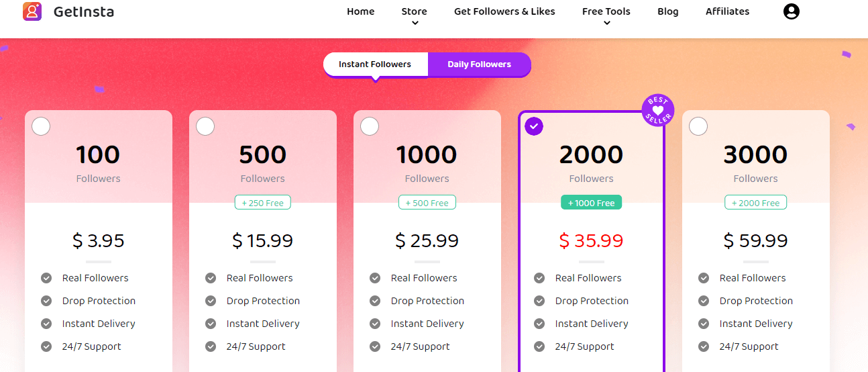This screenshot has width=868, height=372.
Task: Click Instant Delivery checkmark icon in 1000 plan
Action: pos(375,324)
